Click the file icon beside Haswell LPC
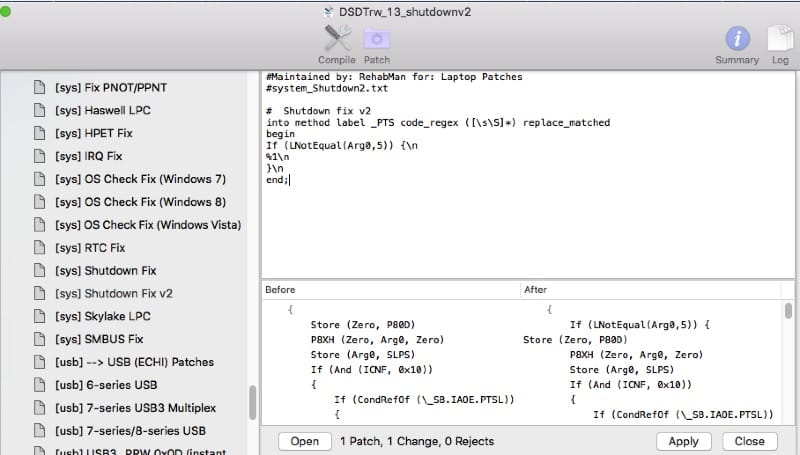The height and width of the screenshot is (455, 800). (x=40, y=110)
